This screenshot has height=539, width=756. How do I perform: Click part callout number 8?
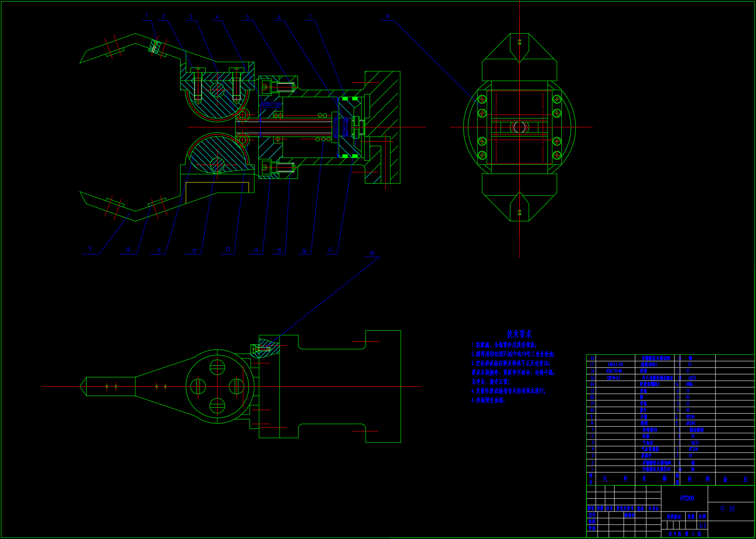pyautogui.click(x=387, y=17)
